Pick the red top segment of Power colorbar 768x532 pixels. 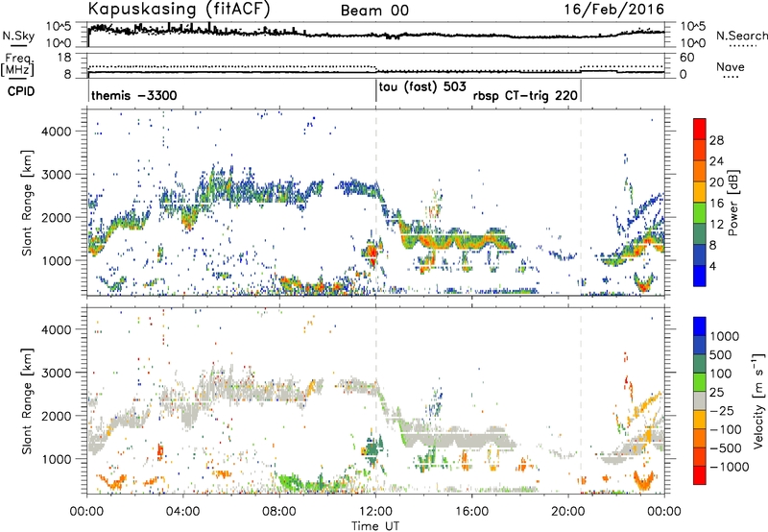tap(700, 130)
